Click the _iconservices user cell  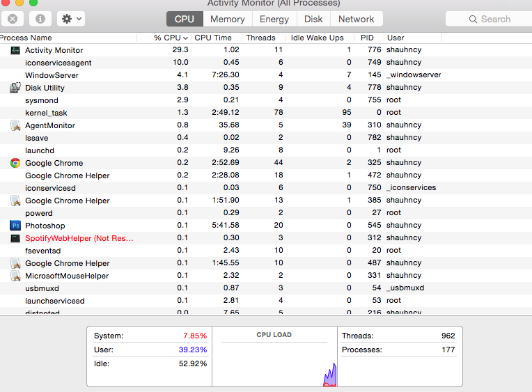point(412,187)
